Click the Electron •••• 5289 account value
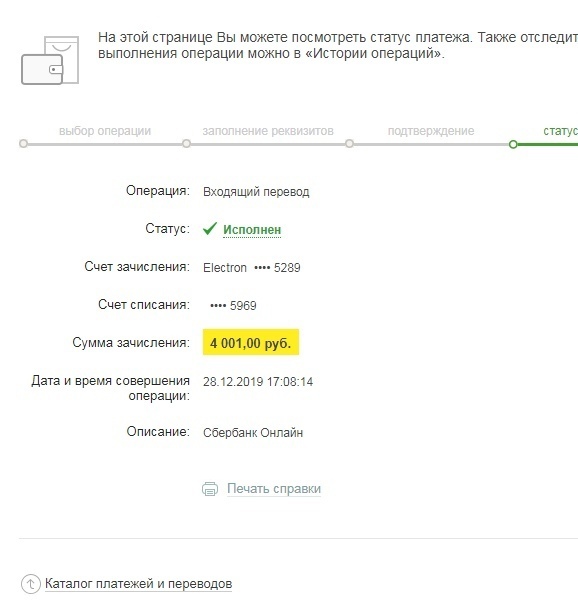 pyautogui.click(x=252, y=267)
